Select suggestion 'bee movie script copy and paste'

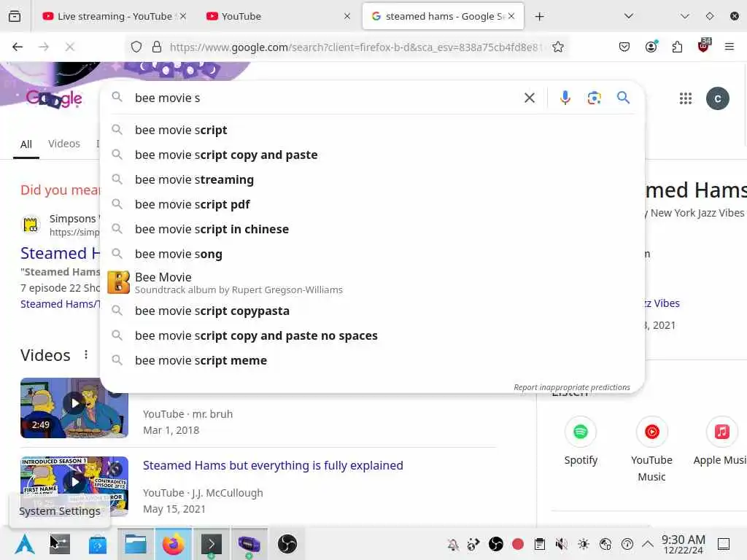pyautogui.click(x=372, y=155)
